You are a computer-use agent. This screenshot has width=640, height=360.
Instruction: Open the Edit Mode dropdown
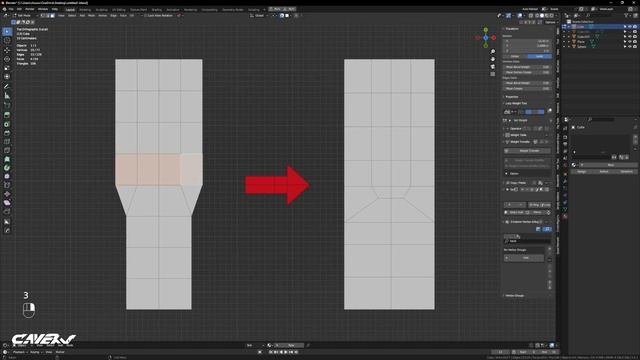pyautogui.click(x=25, y=16)
